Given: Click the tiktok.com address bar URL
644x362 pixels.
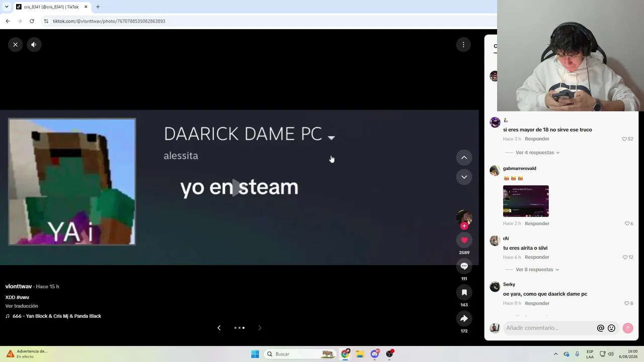Looking at the screenshot, I should click(x=109, y=21).
